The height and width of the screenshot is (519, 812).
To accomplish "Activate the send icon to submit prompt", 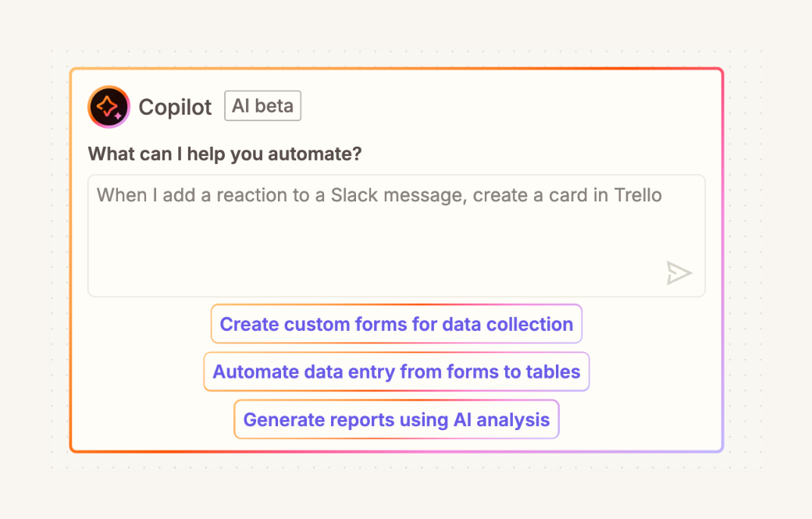I will [678, 273].
